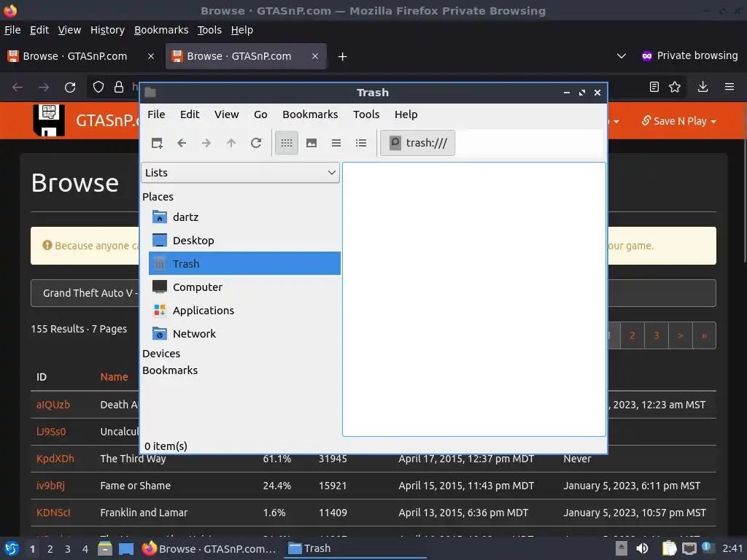Open Firefox hamburger application menu
The height and width of the screenshot is (560, 747).
tap(729, 87)
